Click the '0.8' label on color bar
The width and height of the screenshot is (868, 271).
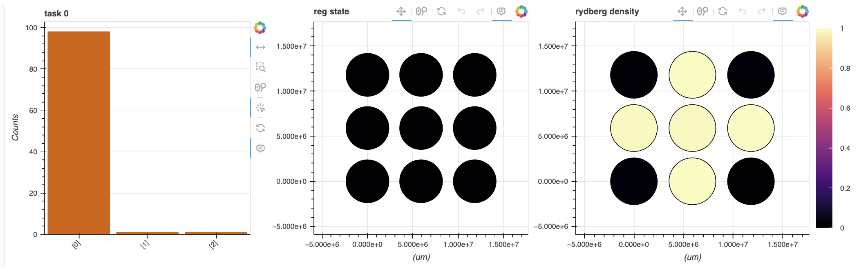tap(845, 68)
